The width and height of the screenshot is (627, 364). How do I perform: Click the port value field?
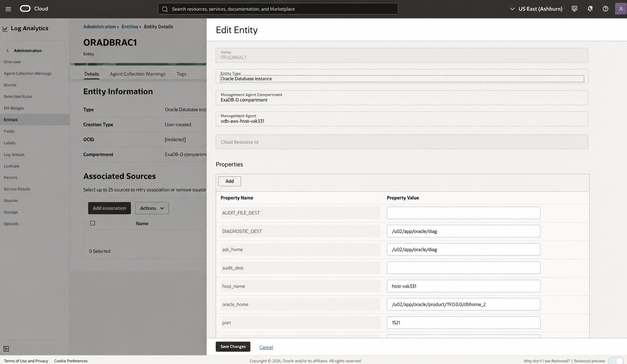464,322
